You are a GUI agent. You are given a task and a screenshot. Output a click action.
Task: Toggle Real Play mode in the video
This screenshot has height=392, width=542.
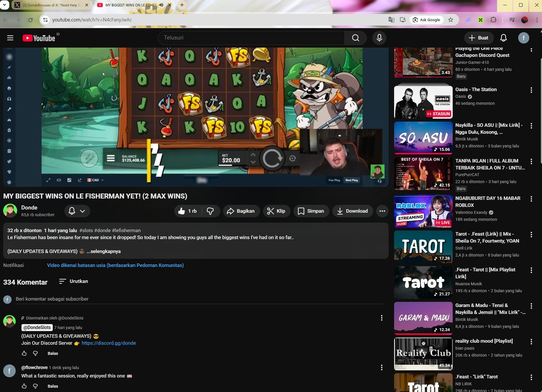pyautogui.click(x=352, y=180)
